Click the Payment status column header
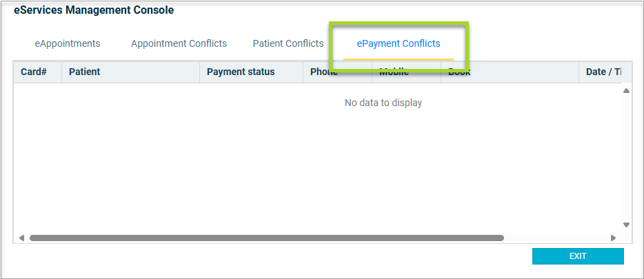 tap(241, 72)
